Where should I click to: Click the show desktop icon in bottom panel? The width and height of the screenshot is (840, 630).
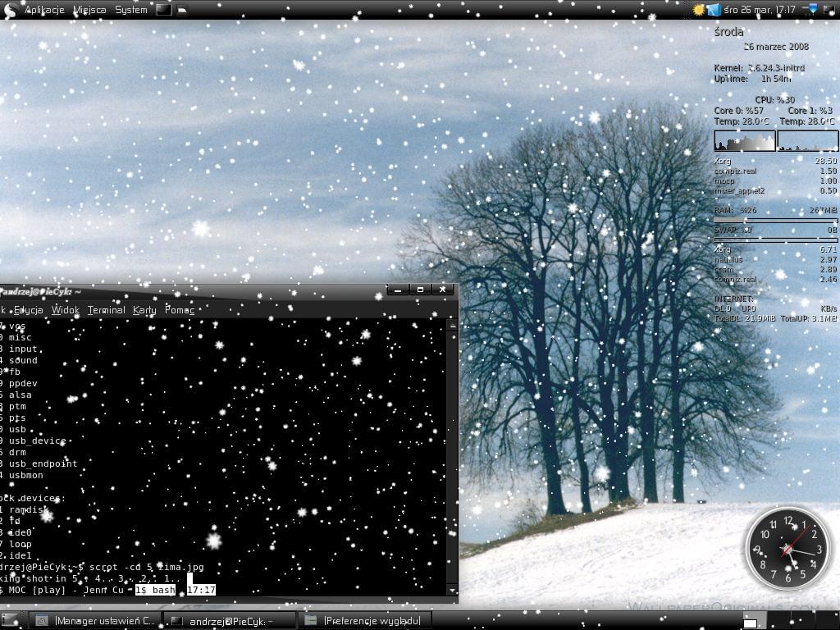(x=11, y=620)
